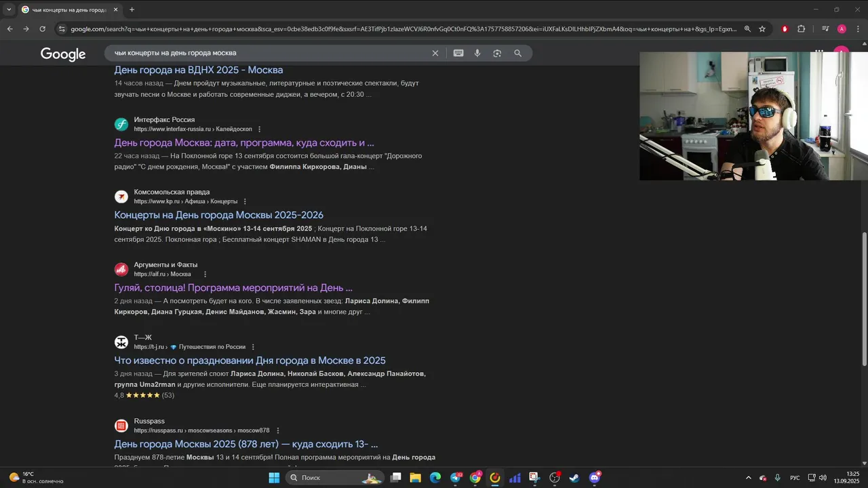This screenshot has width=868, height=488.
Task: Select the tab titled 'чьи концерты на день города'
Action: pyautogui.click(x=69, y=10)
